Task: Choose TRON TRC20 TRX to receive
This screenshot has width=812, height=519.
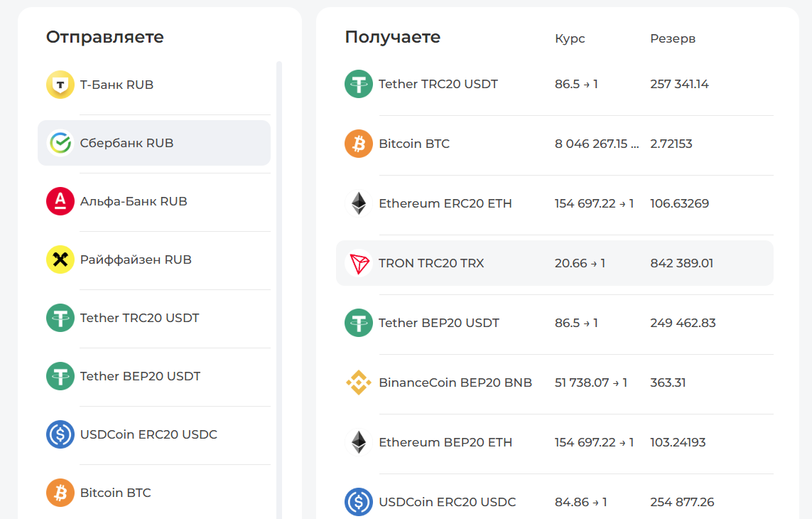Action: [555, 263]
